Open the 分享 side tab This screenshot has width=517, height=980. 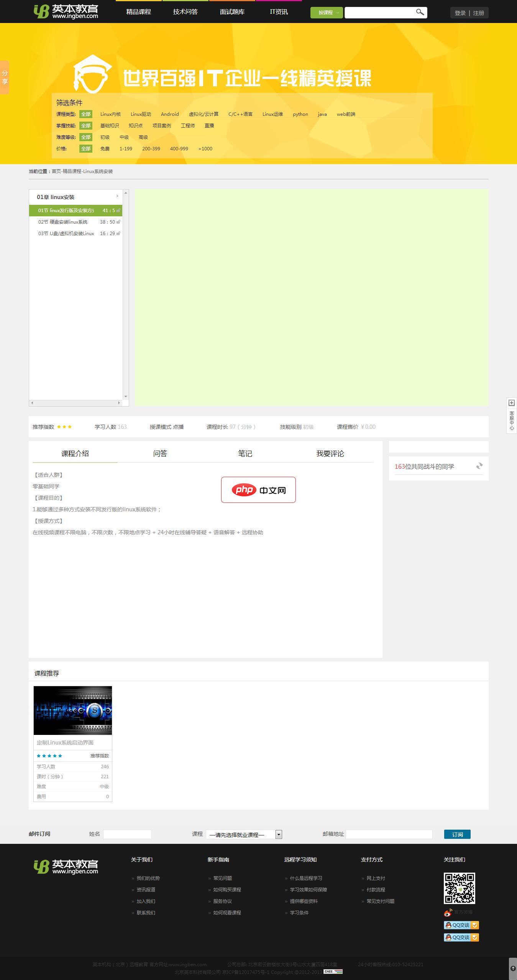(x=5, y=77)
